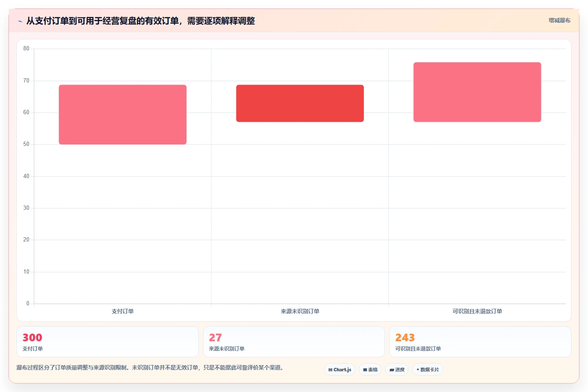Viewport: 588px width, 392px height.
Task: Click the footnote text starting 瀑布过程区分了
Action: pyautogui.click(x=150, y=367)
